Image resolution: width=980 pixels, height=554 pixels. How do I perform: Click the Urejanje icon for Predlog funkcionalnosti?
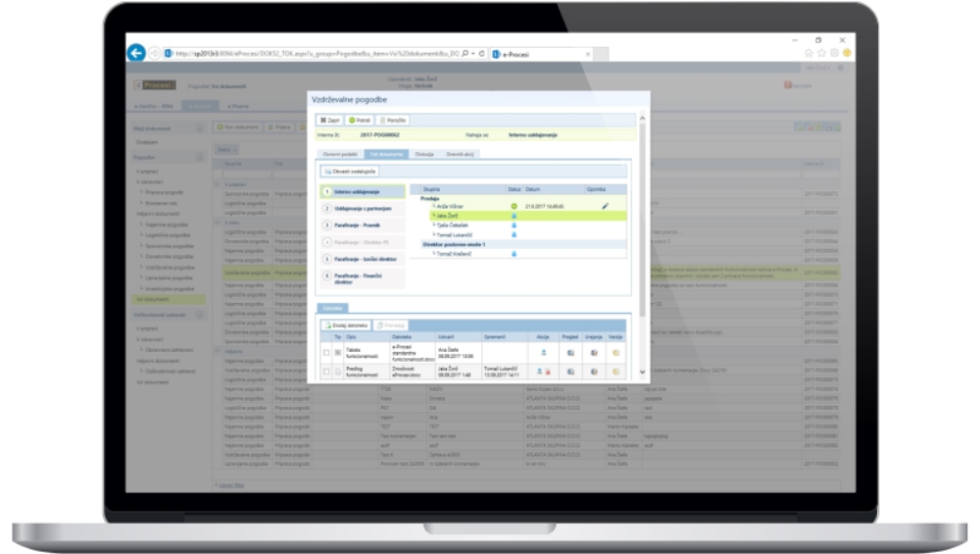pyautogui.click(x=593, y=372)
